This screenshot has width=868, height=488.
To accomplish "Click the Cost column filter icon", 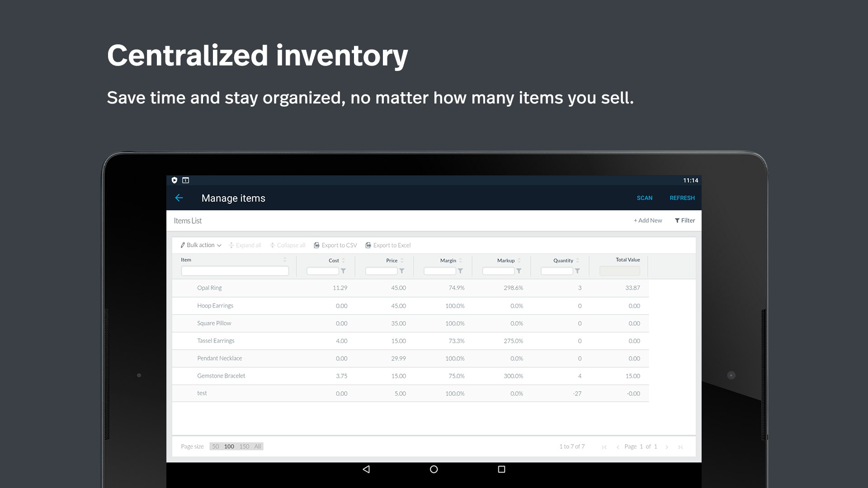I will pos(344,271).
